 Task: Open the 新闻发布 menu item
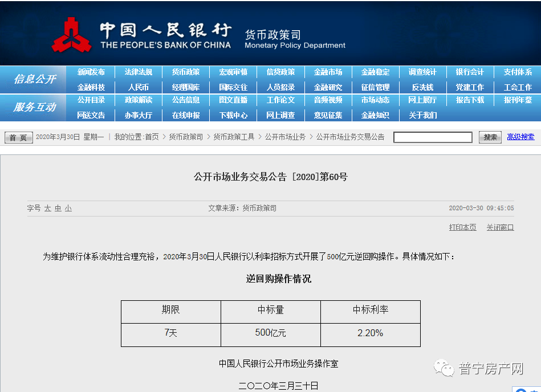91,72
